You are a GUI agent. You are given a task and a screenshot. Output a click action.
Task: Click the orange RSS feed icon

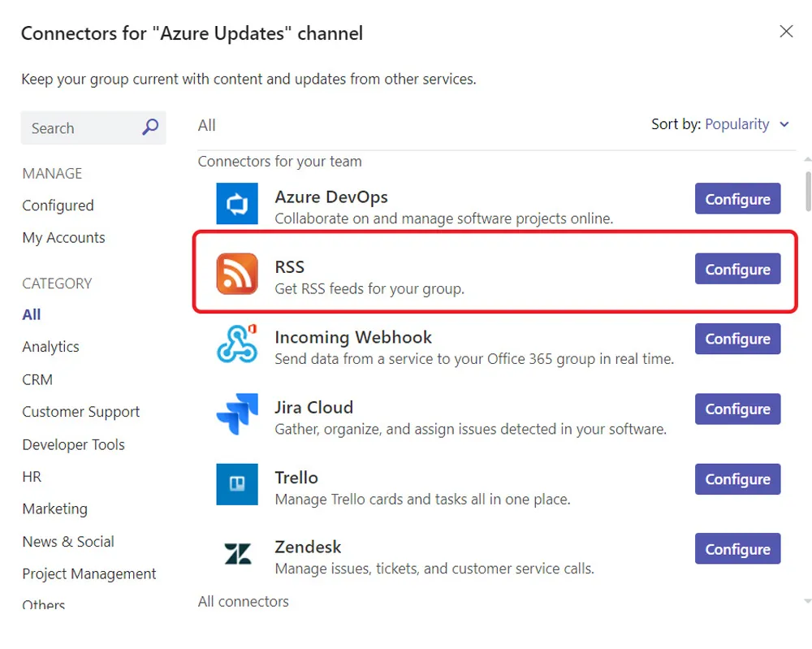pyautogui.click(x=236, y=274)
